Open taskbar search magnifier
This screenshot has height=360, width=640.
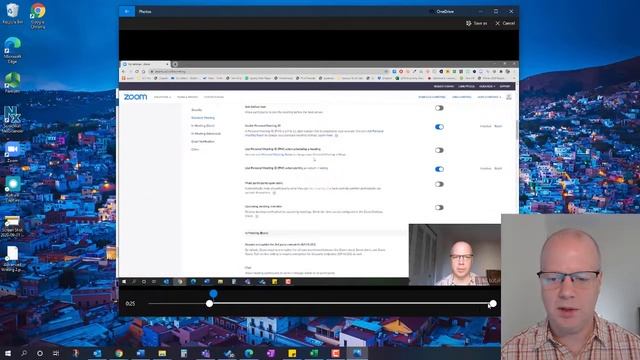pos(24,353)
